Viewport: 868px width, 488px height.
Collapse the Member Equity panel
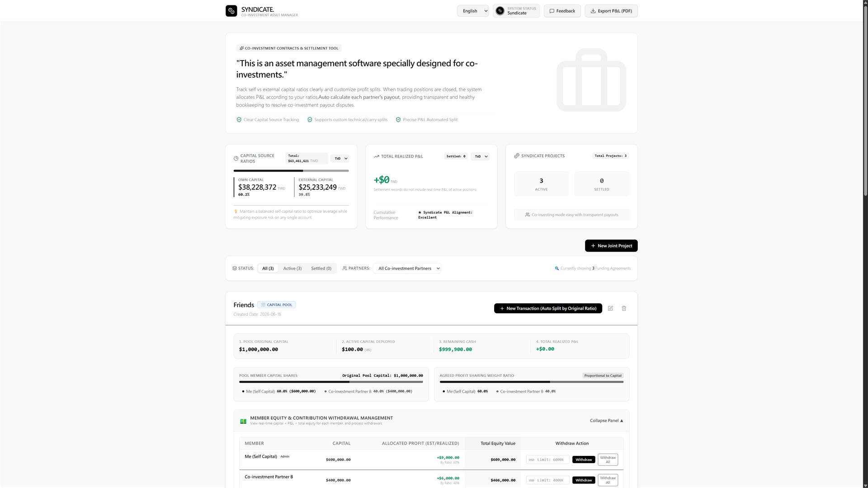pos(606,421)
